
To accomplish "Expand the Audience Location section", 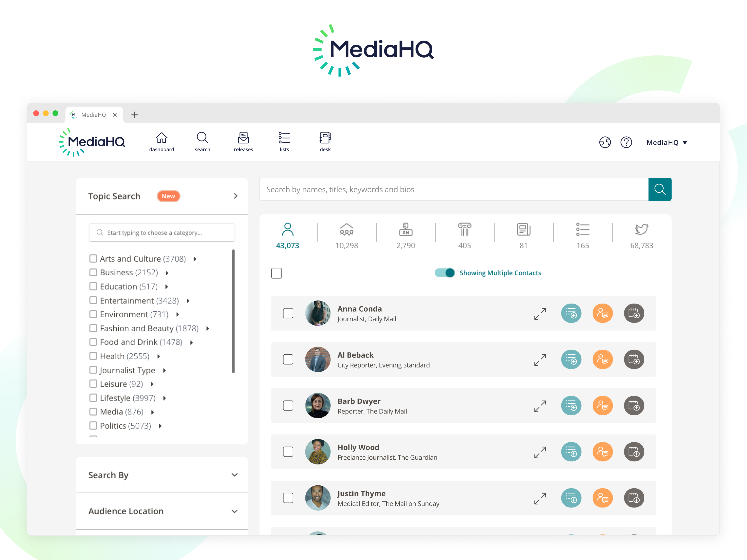I will 235,511.
